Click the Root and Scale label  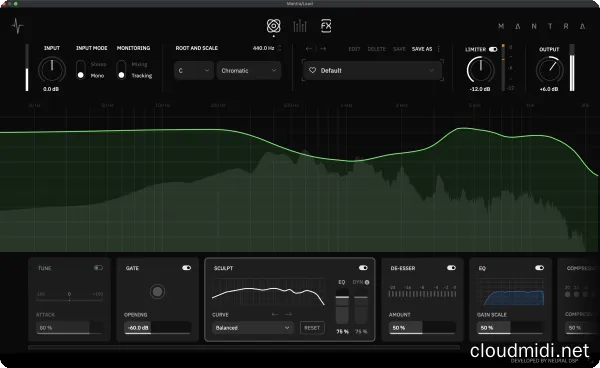click(196, 48)
